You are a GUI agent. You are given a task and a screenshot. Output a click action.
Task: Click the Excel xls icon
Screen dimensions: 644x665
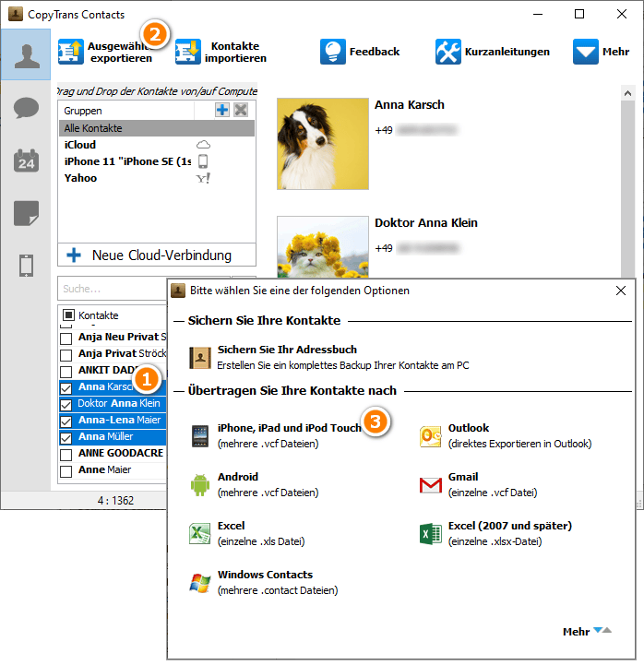[x=200, y=533]
